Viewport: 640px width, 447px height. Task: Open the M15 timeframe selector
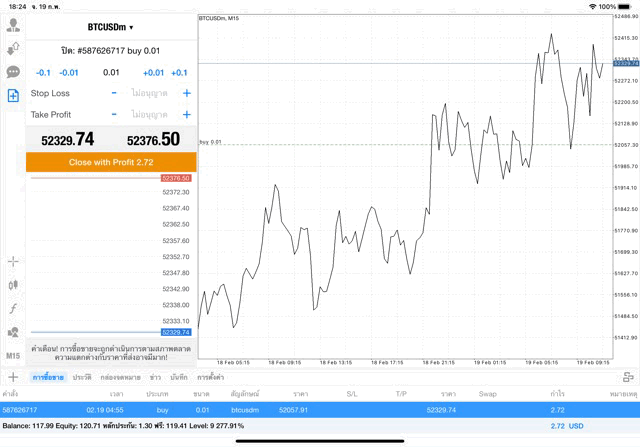[x=13, y=355]
